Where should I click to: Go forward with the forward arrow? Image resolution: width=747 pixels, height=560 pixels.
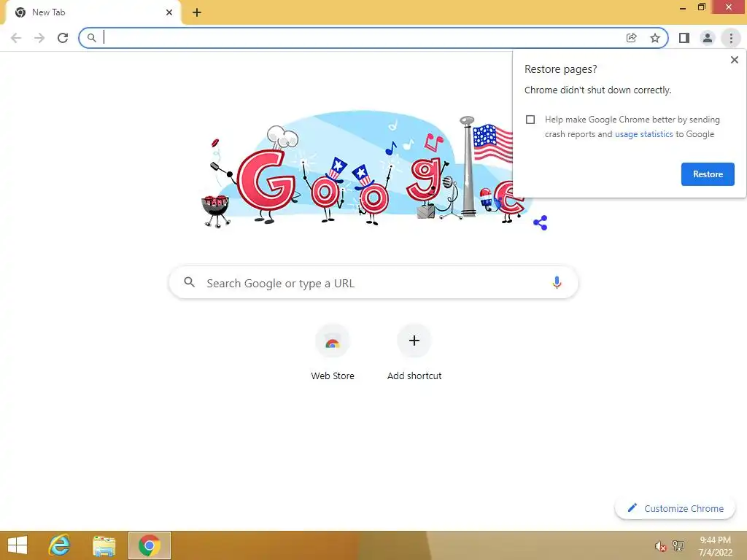[39, 38]
